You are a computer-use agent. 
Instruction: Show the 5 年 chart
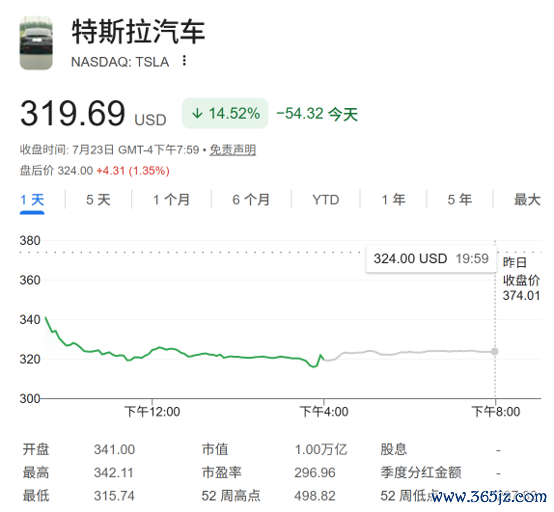460,200
